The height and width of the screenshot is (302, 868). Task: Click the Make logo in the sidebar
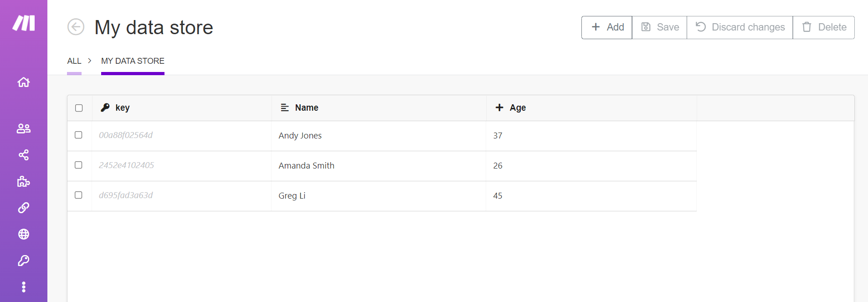(x=24, y=23)
